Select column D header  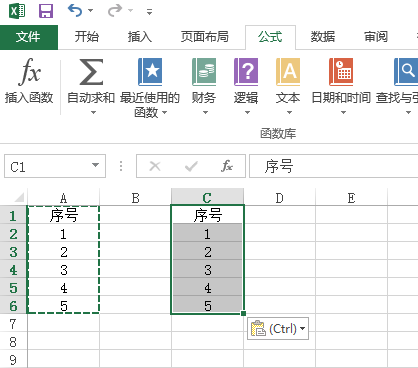click(x=279, y=198)
